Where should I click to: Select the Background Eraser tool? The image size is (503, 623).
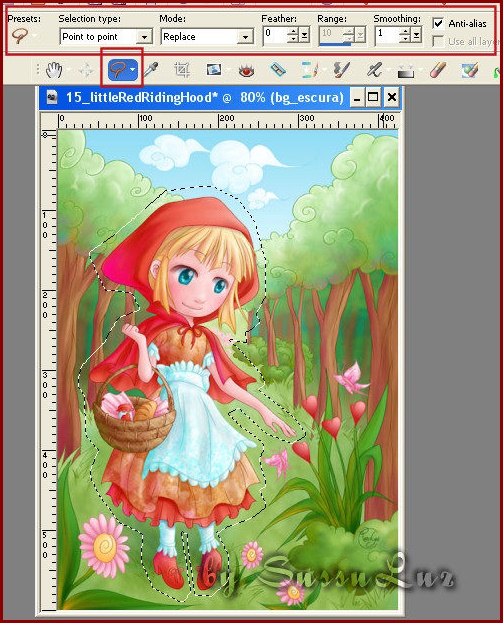pyautogui.click(x=470, y=71)
